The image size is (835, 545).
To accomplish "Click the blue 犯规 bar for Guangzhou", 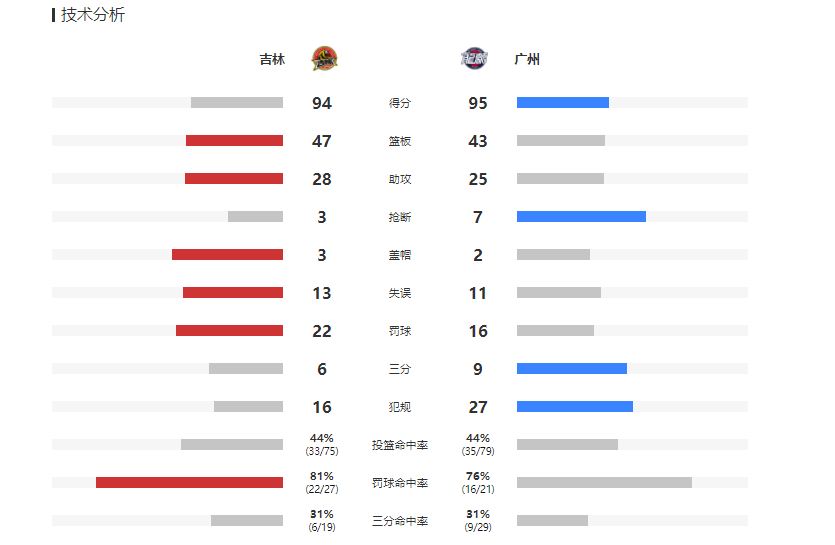I will pos(575,406).
